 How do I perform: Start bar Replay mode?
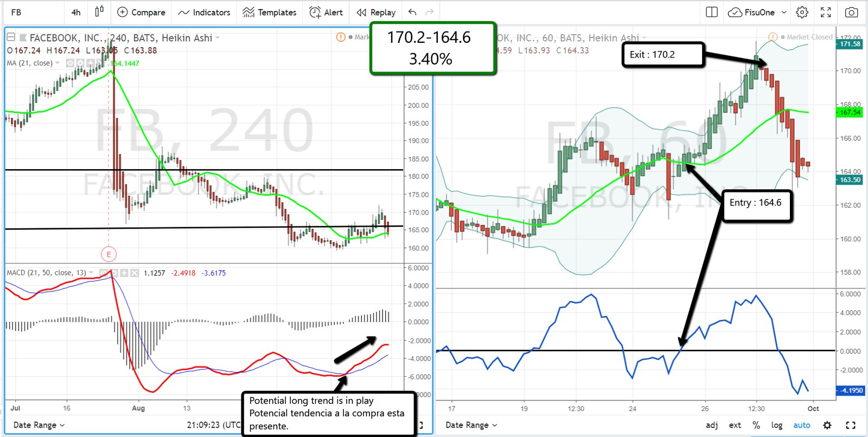pos(376,12)
